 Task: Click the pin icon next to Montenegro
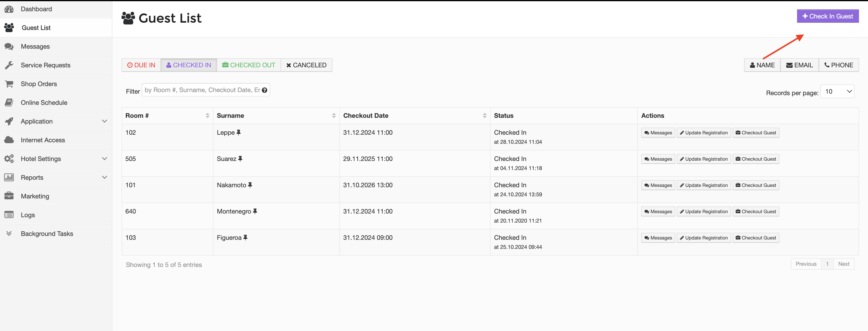[x=255, y=211]
